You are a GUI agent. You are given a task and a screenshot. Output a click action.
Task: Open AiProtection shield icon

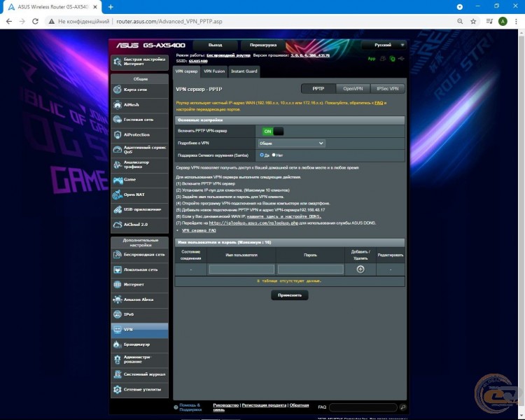(117, 134)
